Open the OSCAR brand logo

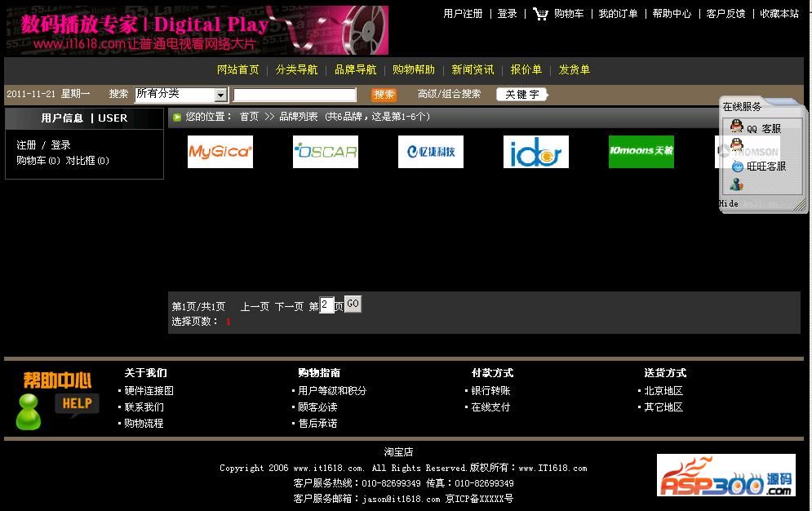point(326,152)
